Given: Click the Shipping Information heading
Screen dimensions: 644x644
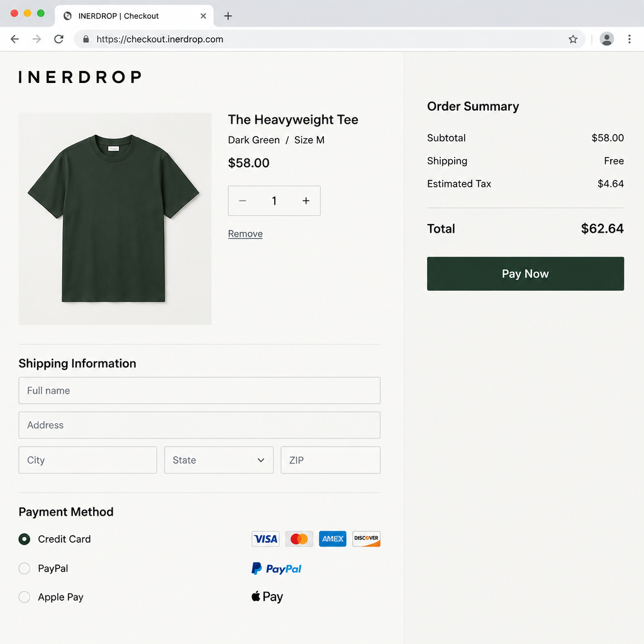Looking at the screenshot, I should click(x=77, y=364).
